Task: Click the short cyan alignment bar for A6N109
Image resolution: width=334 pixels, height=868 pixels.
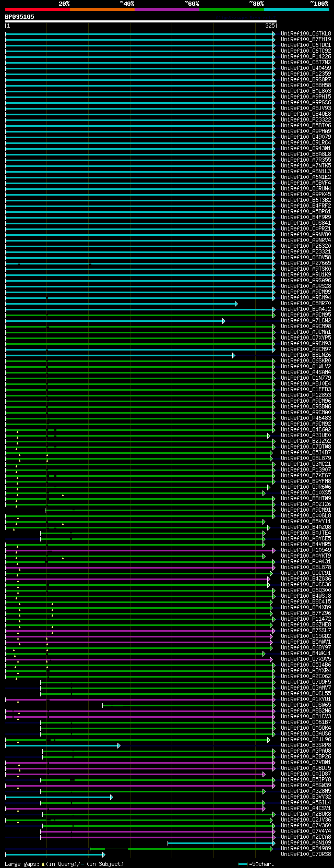Action: point(221,843)
